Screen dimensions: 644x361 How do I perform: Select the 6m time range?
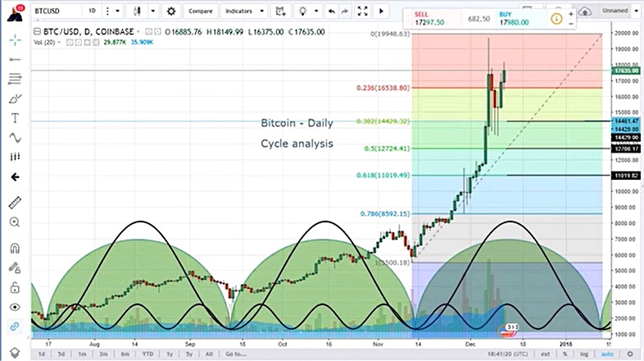pyautogui.click(x=125, y=354)
